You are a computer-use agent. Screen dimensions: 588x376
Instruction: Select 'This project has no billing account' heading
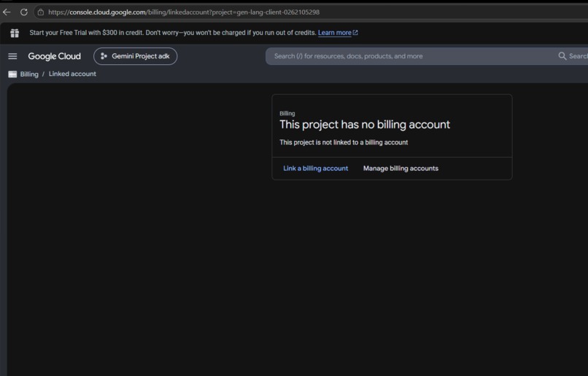pyautogui.click(x=365, y=125)
